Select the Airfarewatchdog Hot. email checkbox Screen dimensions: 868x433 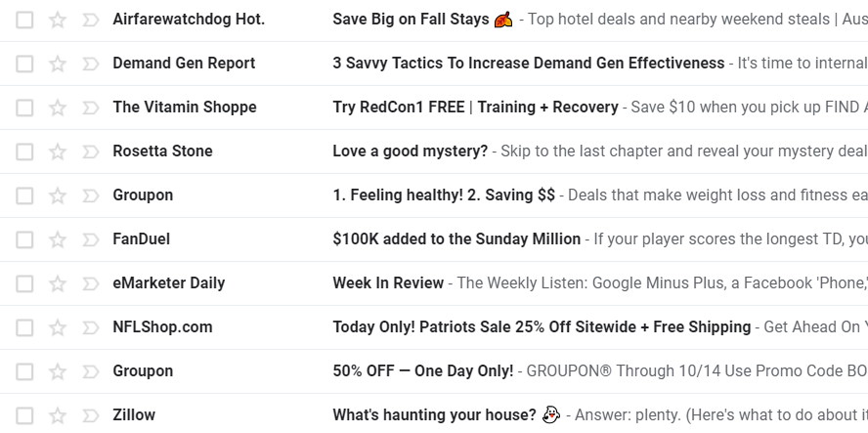click(x=24, y=20)
